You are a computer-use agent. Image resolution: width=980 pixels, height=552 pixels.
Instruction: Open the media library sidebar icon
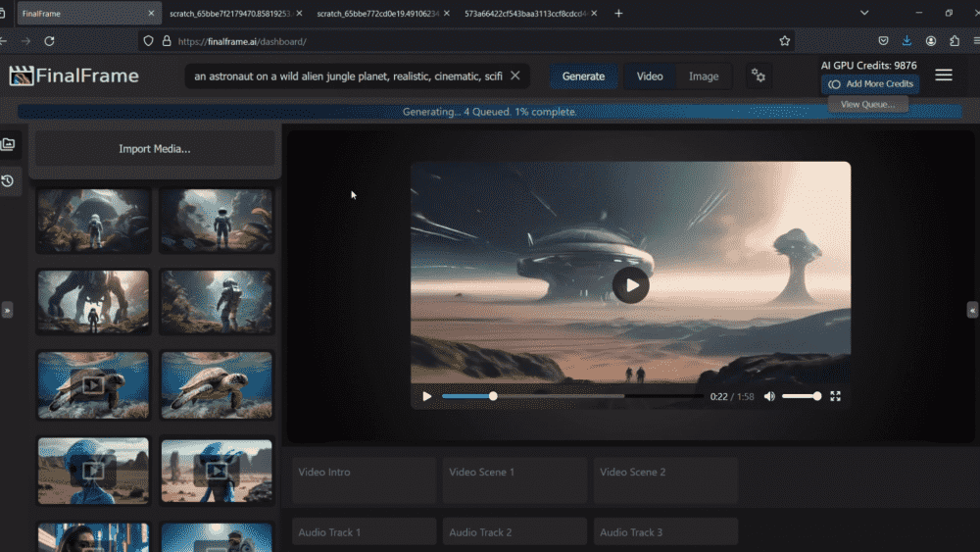click(x=8, y=145)
